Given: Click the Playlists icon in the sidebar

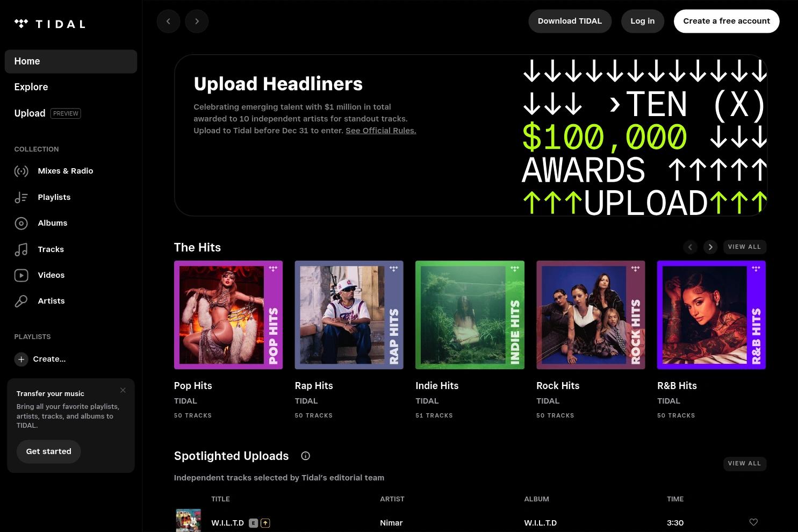Looking at the screenshot, I should [21, 197].
